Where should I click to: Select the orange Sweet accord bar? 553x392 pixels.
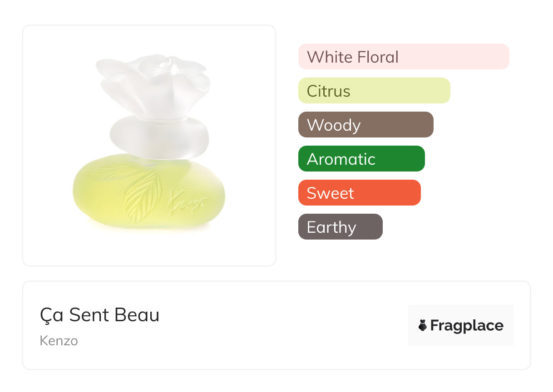tap(359, 193)
